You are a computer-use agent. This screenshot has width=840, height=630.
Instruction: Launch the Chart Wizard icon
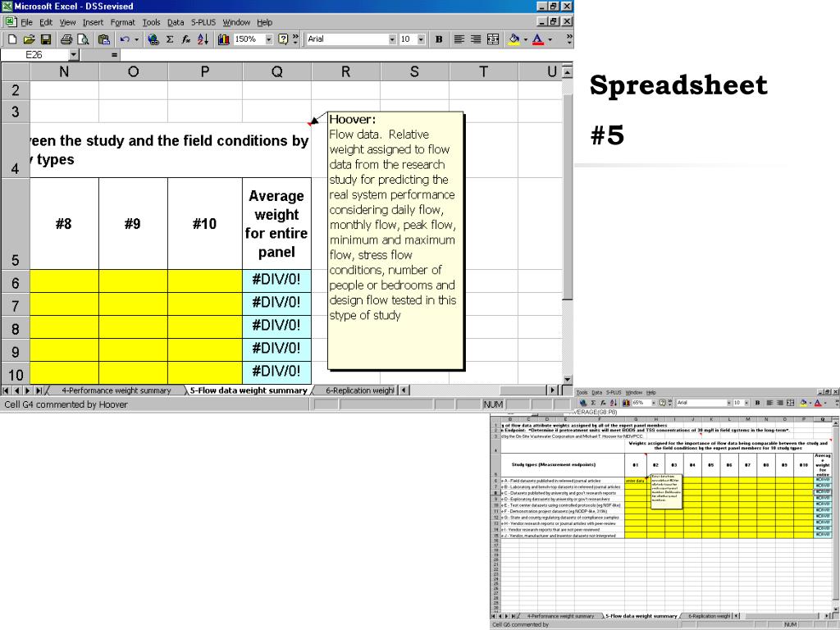pyautogui.click(x=223, y=39)
